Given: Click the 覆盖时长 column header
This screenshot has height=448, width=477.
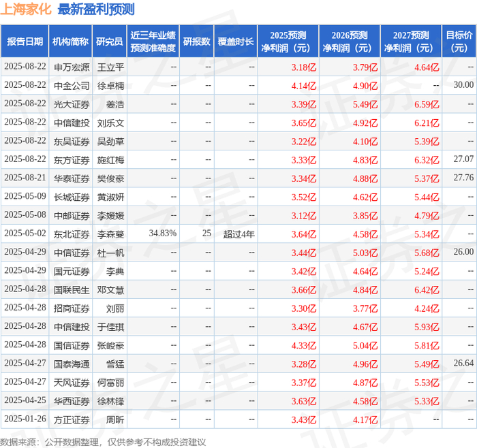Looking at the screenshot, I should tap(236, 42).
